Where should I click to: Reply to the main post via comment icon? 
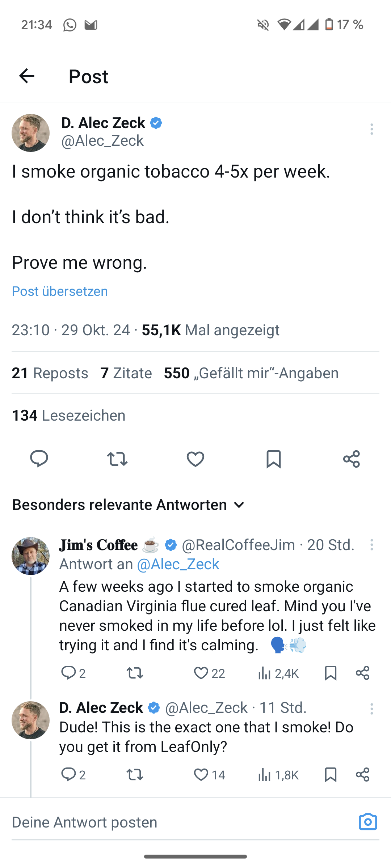coord(39,459)
